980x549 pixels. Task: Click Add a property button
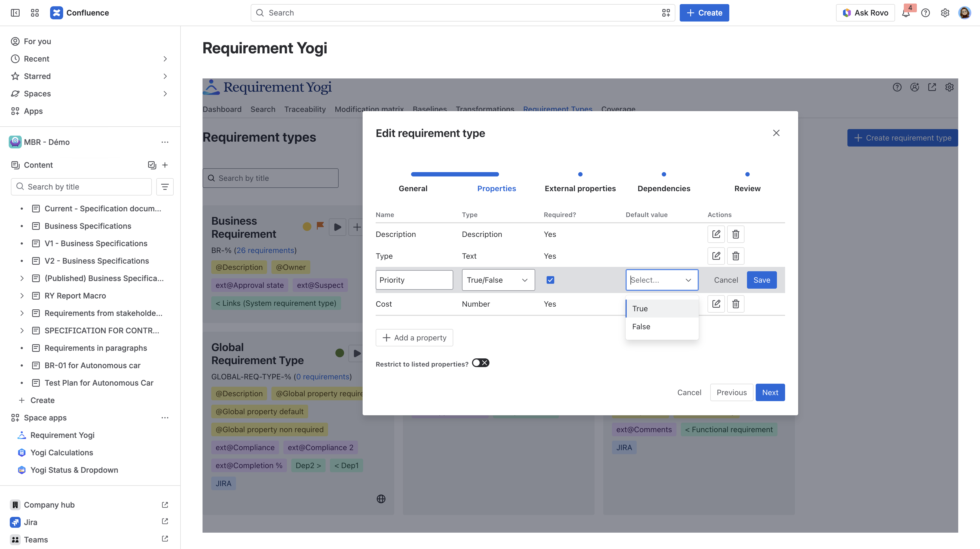(414, 337)
